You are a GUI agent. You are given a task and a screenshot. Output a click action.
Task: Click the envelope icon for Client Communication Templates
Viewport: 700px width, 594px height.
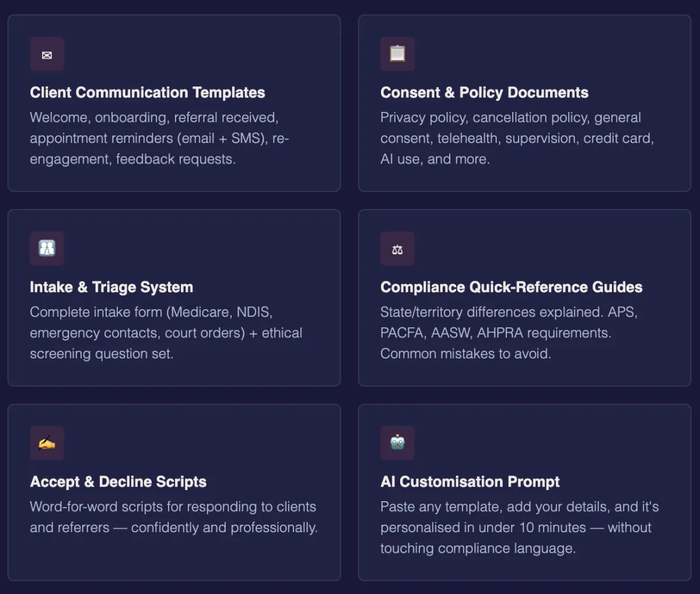point(47,54)
